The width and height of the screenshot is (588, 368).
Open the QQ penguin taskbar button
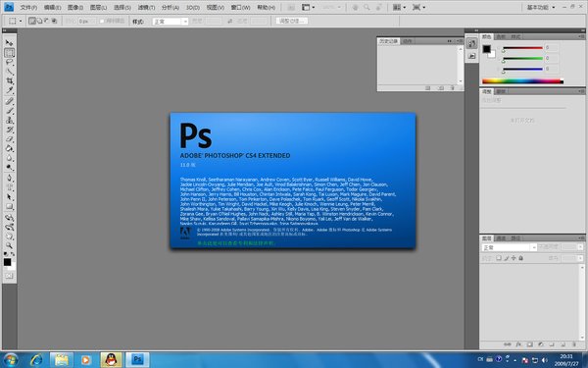(111, 360)
